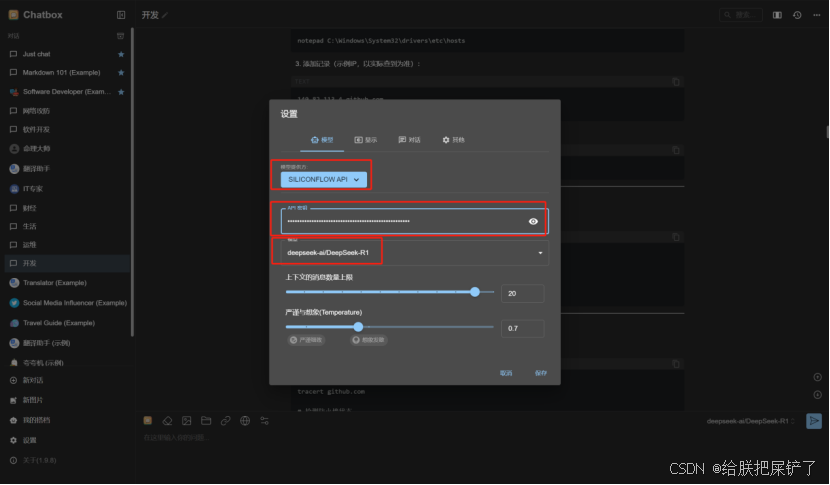
Task: Click the attach file folder icon
Action: (x=206, y=421)
